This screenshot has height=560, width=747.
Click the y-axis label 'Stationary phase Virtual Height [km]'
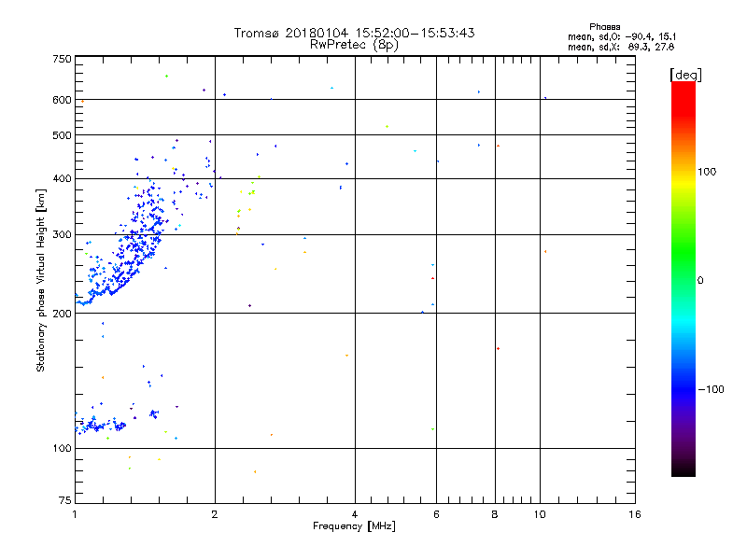40,280
